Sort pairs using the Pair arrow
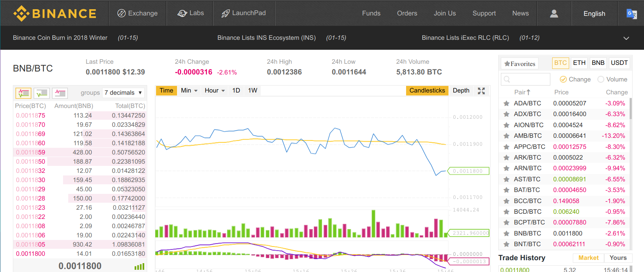The width and height of the screenshot is (644, 272). click(x=528, y=92)
